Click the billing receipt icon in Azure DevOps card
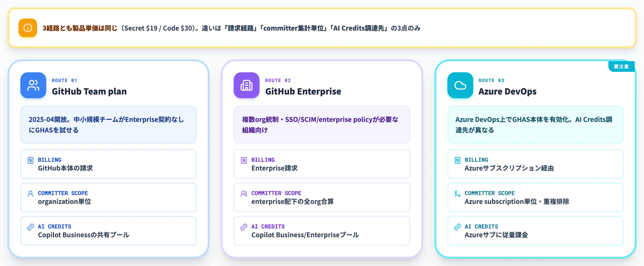Image resolution: width=644 pixels, height=266 pixels. (x=457, y=160)
